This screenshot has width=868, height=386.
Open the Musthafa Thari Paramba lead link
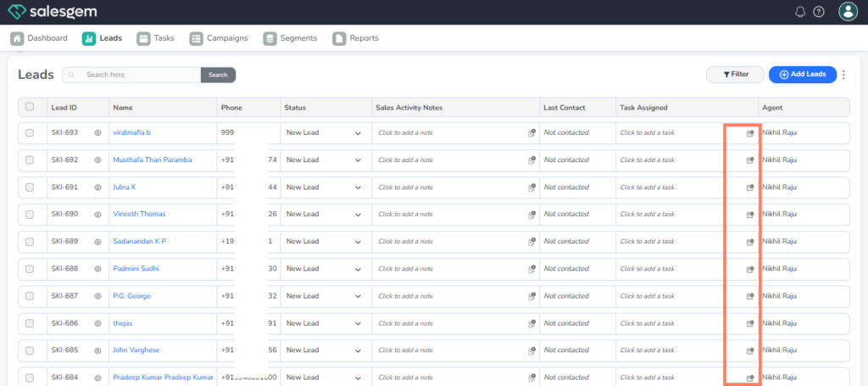[153, 160]
